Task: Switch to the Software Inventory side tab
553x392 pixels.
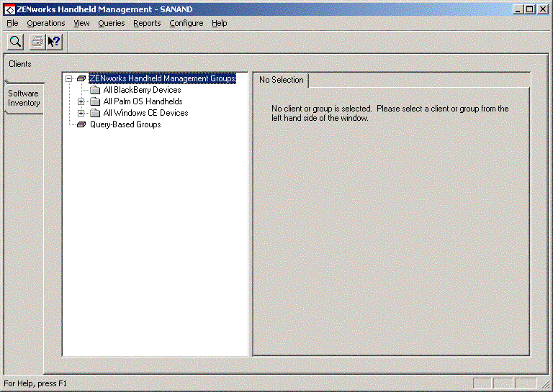Action: [24, 99]
